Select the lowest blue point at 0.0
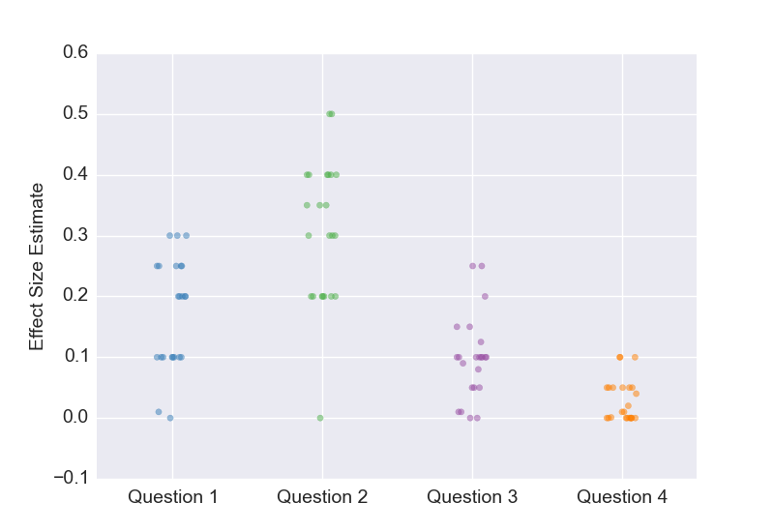The image size is (774, 532). pos(170,418)
